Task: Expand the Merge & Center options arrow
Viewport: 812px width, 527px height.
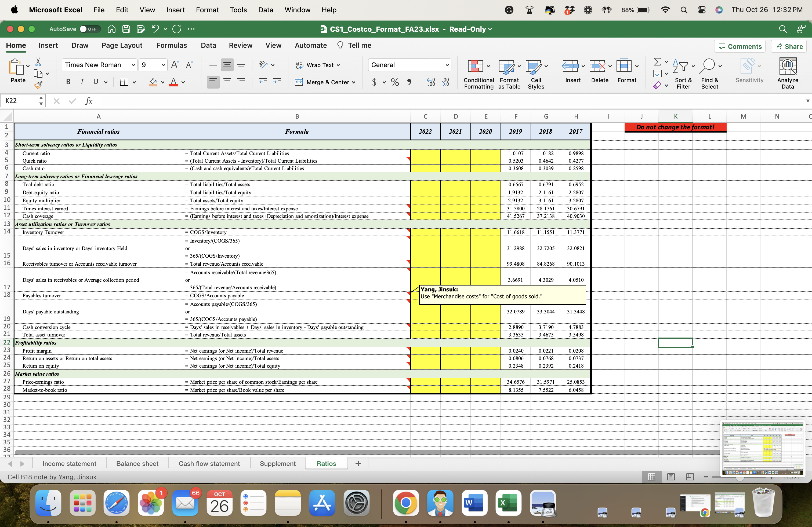Action: tap(353, 82)
